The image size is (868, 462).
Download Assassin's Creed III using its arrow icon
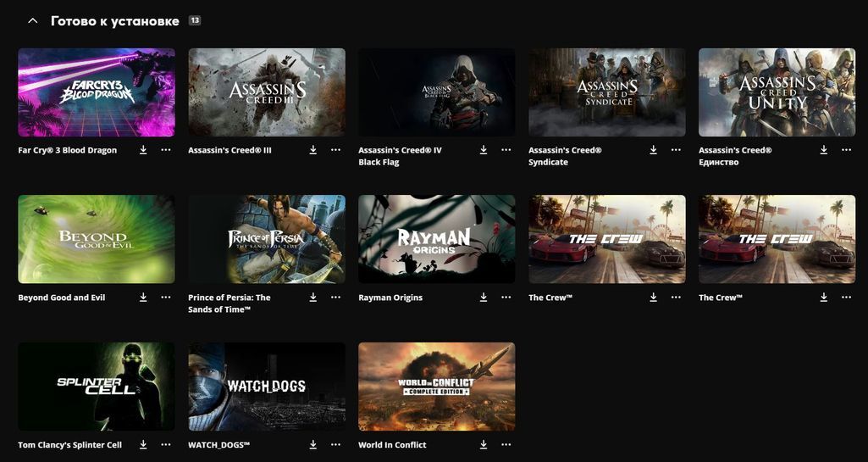[313, 150]
